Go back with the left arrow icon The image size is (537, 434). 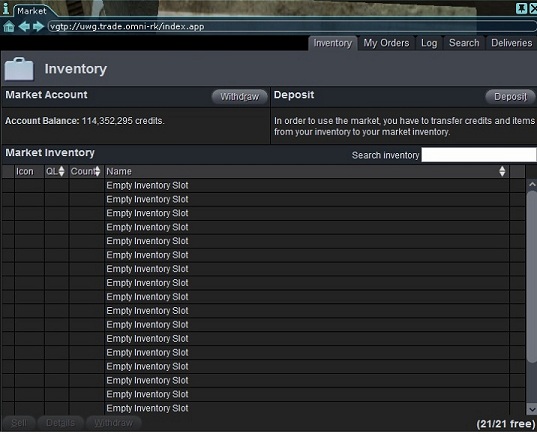(x=24, y=26)
